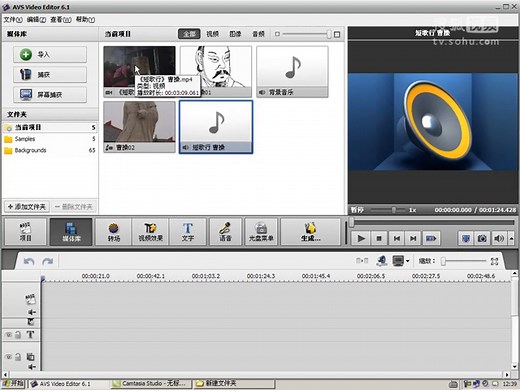
Task: Stop the preview playback
Action: pyautogui.click(x=379, y=238)
